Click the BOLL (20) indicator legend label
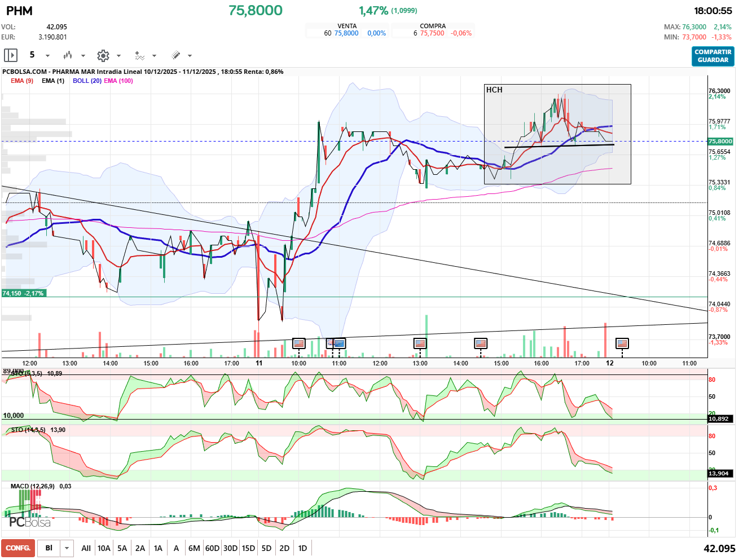743x560 pixels. pyautogui.click(x=87, y=81)
